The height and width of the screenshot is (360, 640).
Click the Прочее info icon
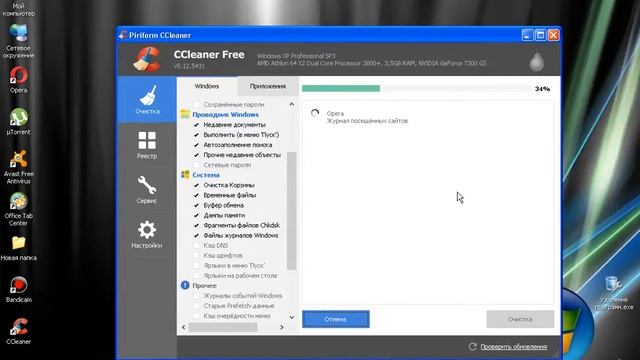(185, 285)
